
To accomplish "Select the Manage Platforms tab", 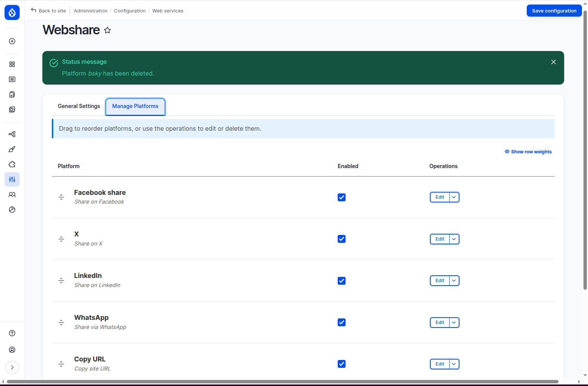I will (135, 107).
